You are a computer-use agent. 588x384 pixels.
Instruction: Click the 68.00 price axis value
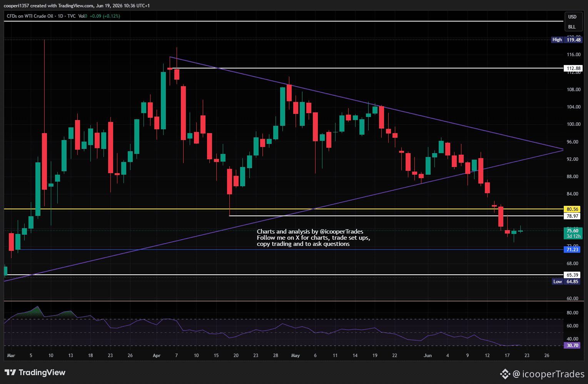(x=573, y=264)
